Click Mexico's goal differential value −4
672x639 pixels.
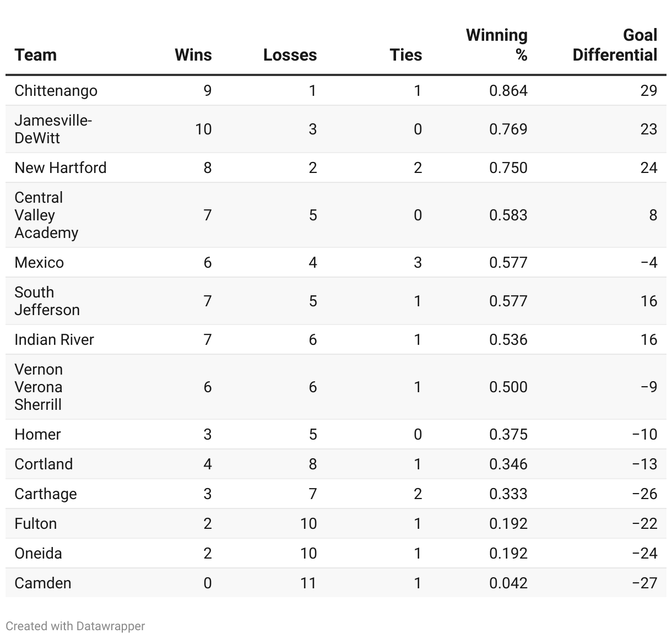pyautogui.click(x=649, y=262)
